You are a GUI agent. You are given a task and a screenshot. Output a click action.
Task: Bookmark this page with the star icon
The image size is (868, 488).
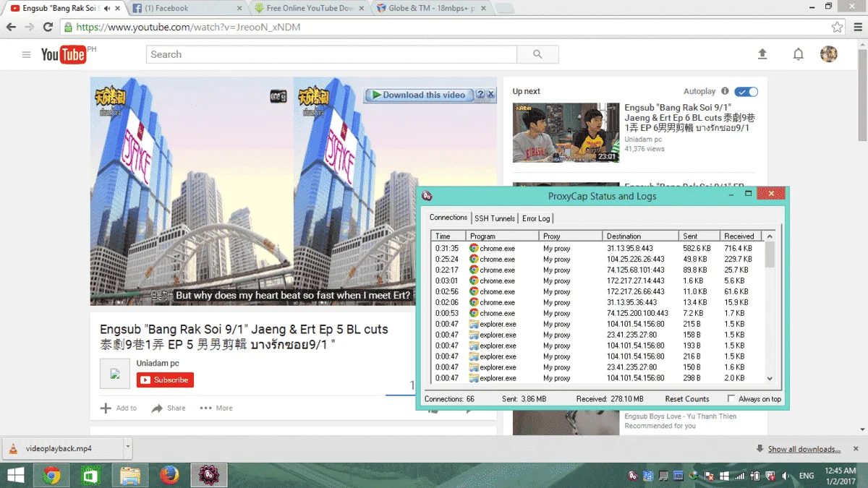pos(837,27)
